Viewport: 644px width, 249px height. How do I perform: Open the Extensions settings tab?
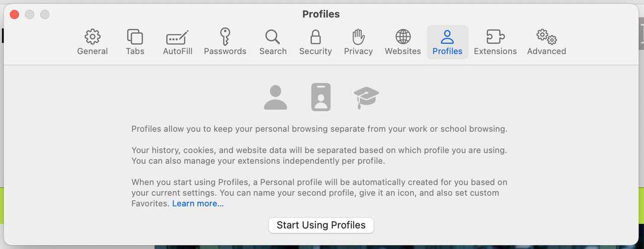(495, 42)
